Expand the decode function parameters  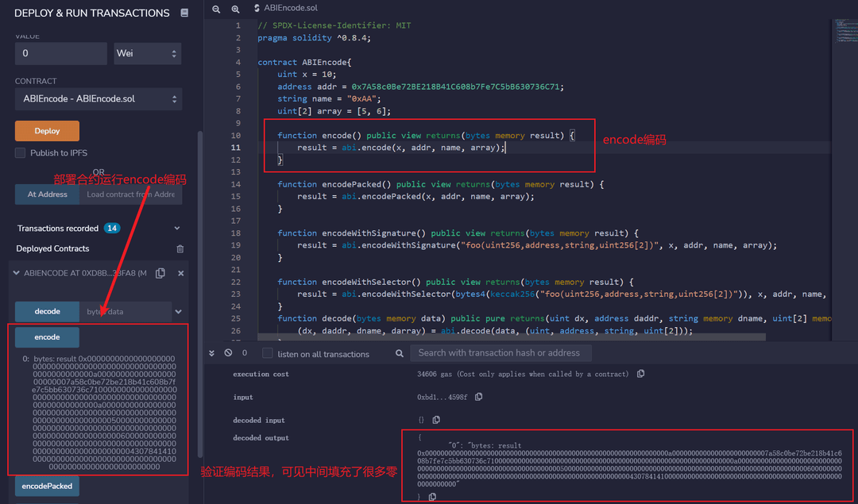pyautogui.click(x=178, y=312)
